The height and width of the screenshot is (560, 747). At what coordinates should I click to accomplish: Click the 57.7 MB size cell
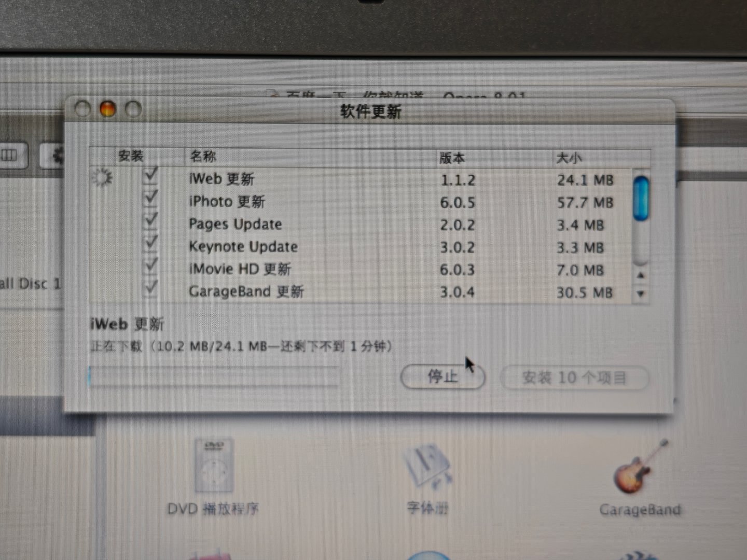585,202
